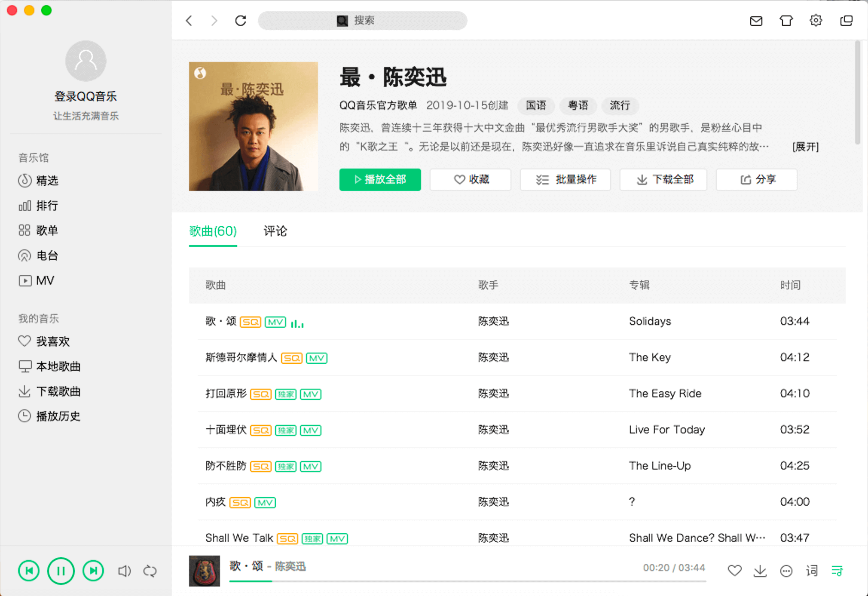The height and width of the screenshot is (596, 868).
Task: Open 我喜欢 favorites list
Action: (x=44, y=341)
